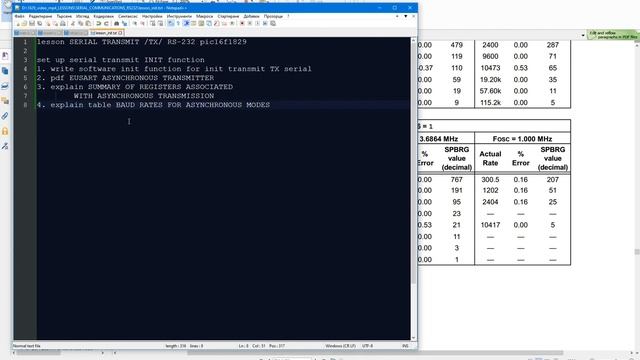The width and height of the screenshot is (640, 360).
Task: Open the Файл menu
Action: (x=19, y=16)
